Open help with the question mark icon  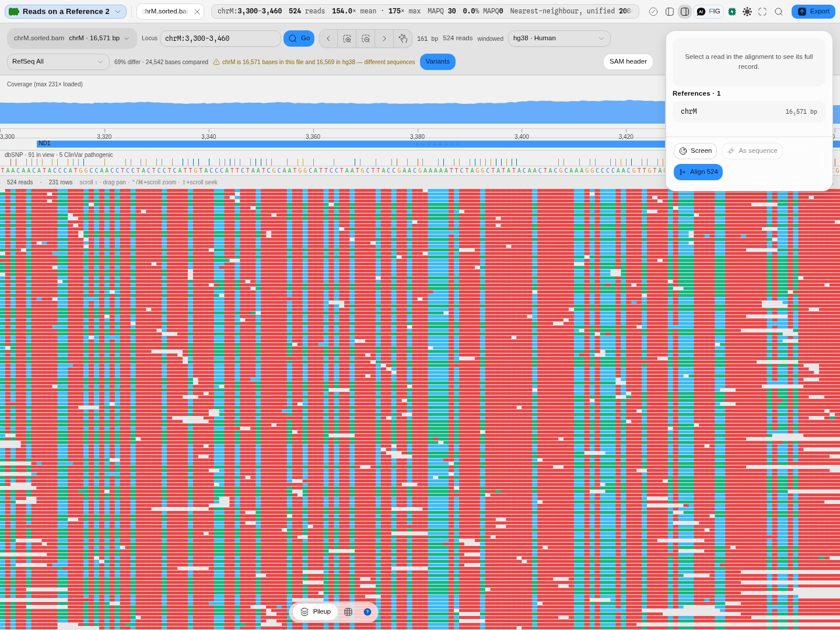367,612
